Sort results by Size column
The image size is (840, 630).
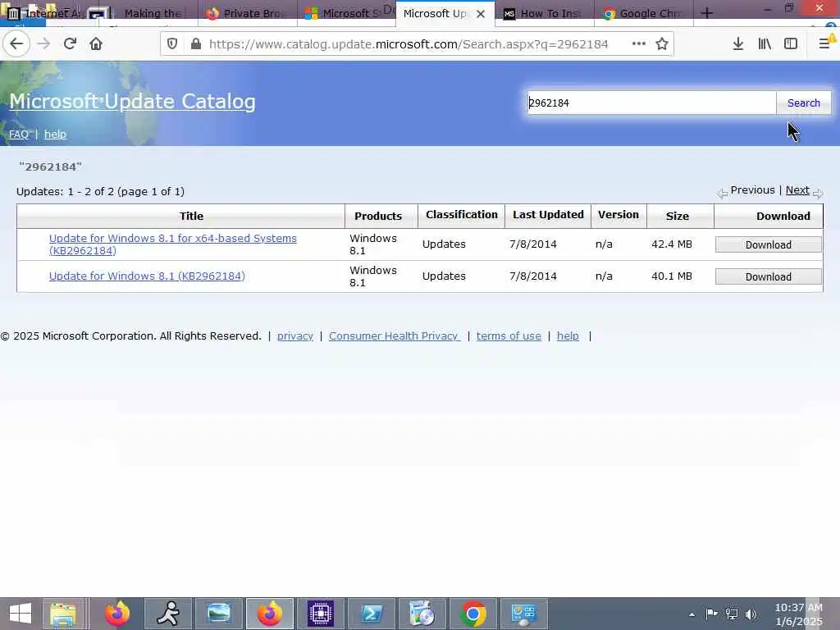click(x=677, y=216)
